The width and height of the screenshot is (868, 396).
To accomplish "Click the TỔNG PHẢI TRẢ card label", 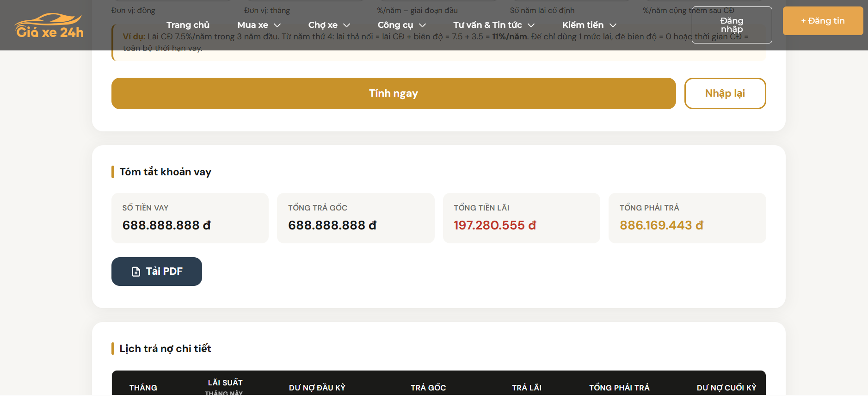I will (x=649, y=208).
